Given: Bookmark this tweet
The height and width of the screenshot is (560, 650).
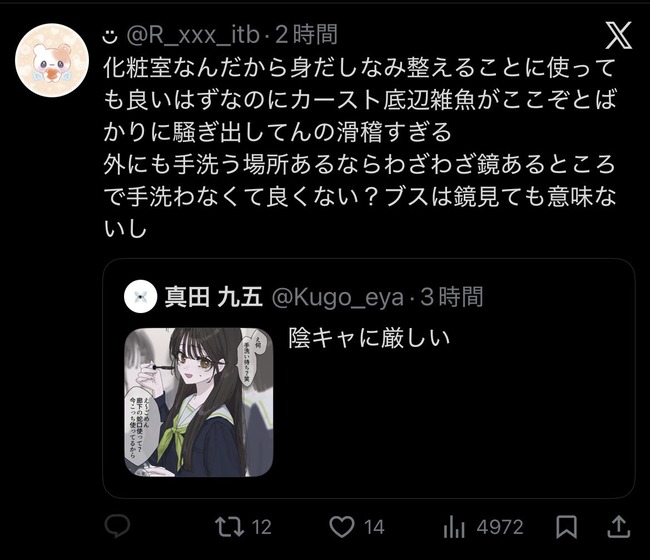Looking at the screenshot, I should 566,527.
